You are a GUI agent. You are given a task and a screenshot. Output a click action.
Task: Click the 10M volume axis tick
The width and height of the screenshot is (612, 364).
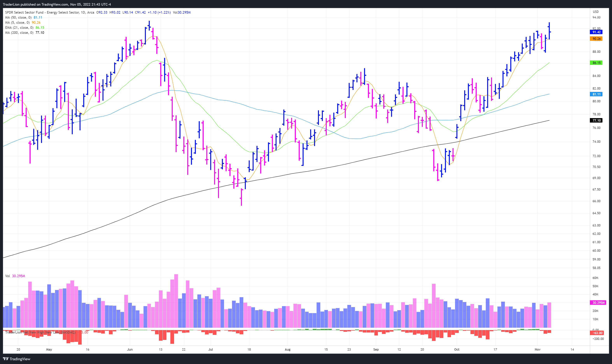pos(595,319)
